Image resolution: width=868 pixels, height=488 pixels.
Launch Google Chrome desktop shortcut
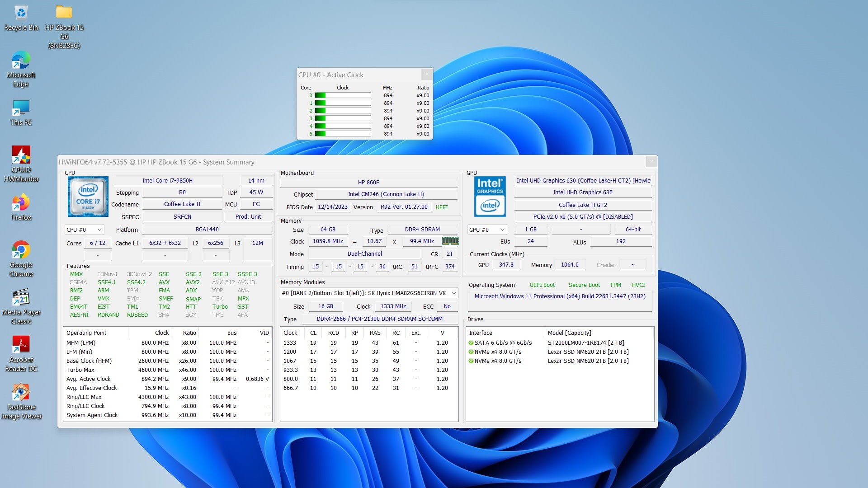[21, 259]
